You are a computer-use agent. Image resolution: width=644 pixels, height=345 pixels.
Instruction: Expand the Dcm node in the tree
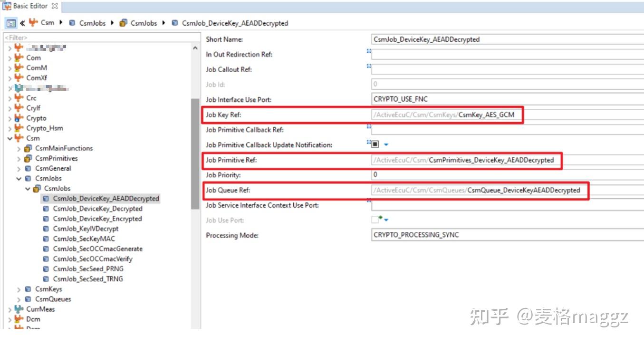click(x=10, y=319)
